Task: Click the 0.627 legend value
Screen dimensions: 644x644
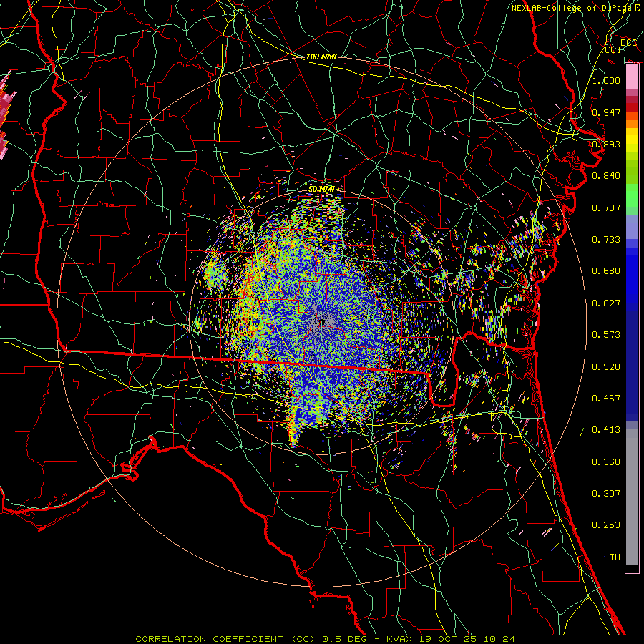Action: pos(606,303)
